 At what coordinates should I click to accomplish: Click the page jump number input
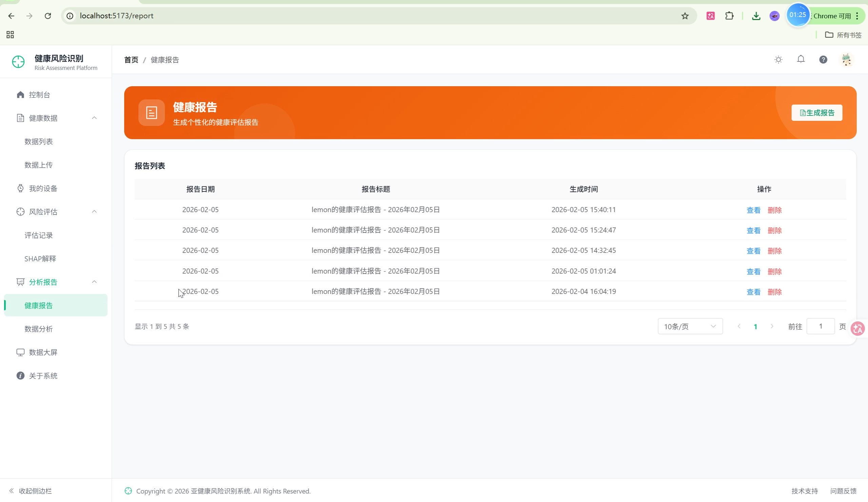click(821, 326)
